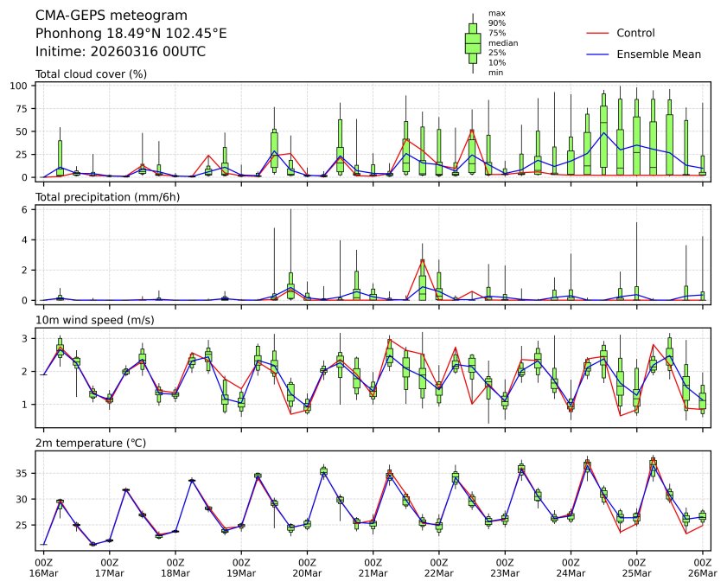The height and width of the screenshot is (588, 727).
Task: Click the 35 tick on temperature axis
Action: click(26, 474)
